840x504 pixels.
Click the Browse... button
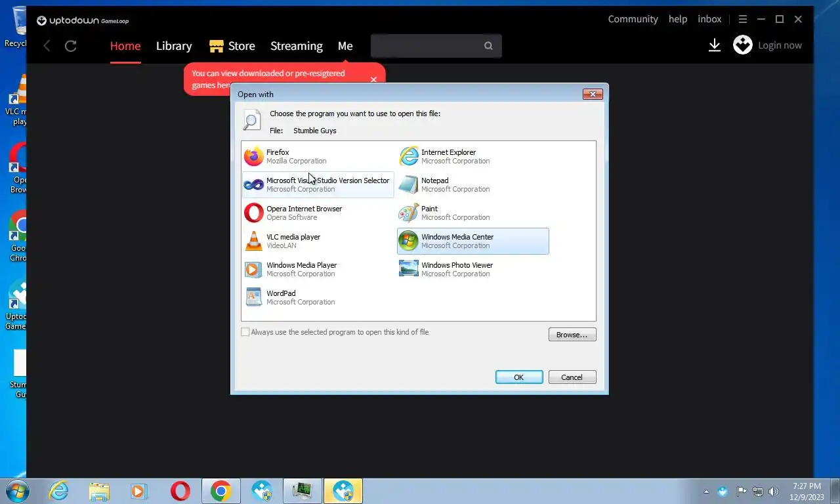(572, 335)
